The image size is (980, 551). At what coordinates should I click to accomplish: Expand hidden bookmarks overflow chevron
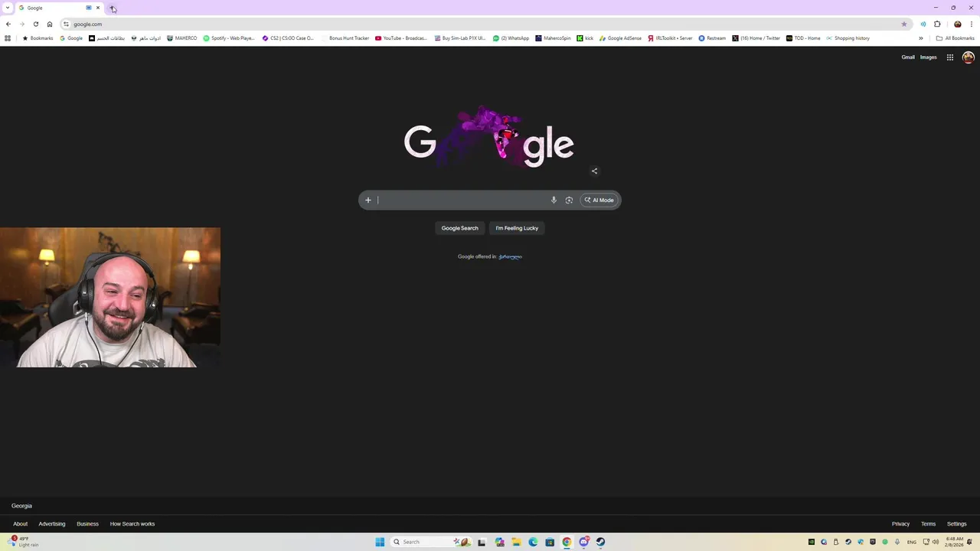(x=921, y=38)
